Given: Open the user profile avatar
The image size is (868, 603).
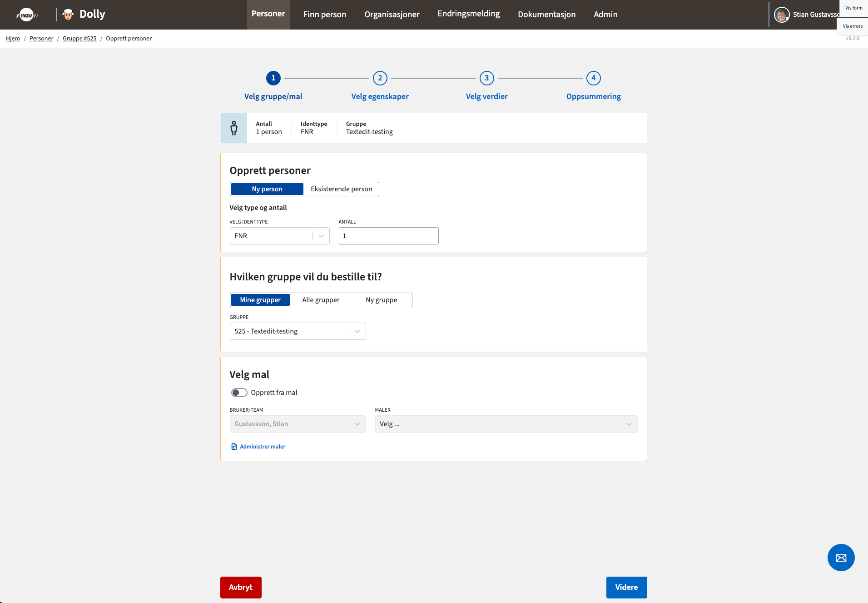Looking at the screenshot, I should tap(781, 15).
